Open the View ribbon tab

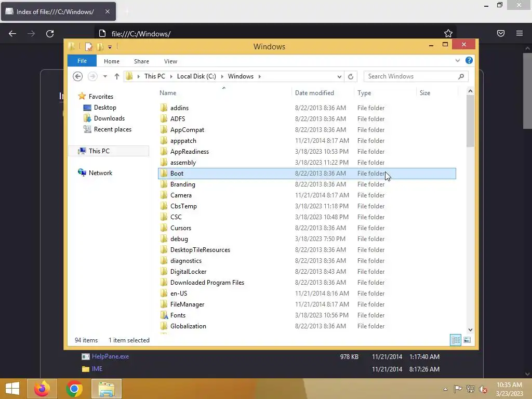point(170,61)
